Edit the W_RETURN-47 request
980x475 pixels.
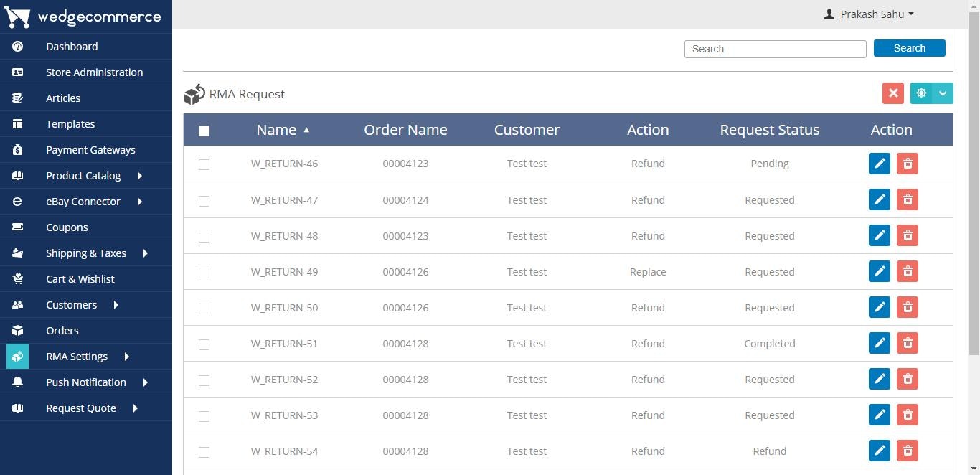[880, 199]
